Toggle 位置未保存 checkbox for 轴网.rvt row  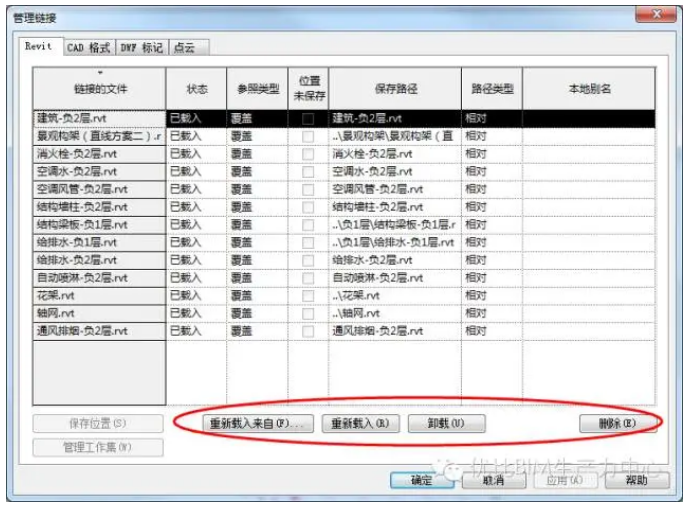tap(308, 313)
